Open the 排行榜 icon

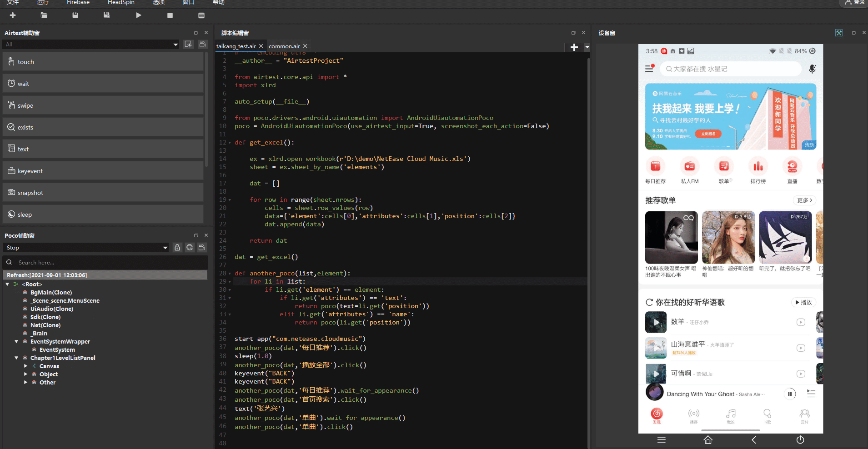[x=758, y=170]
